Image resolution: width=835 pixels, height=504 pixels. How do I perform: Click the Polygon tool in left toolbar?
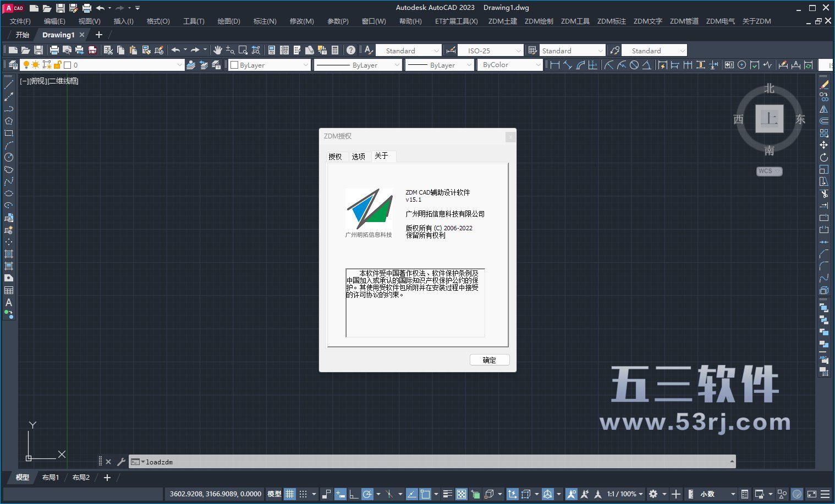pos(9,121)
